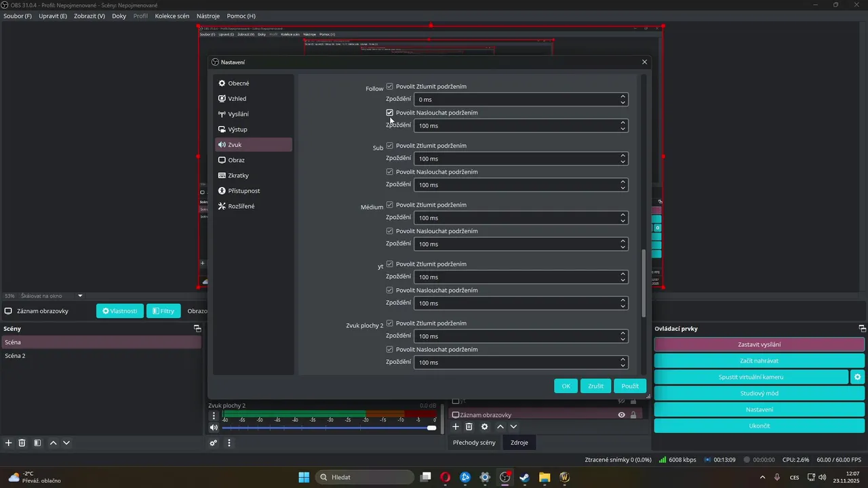Screen dimensions: 868x488
Task: Open the Soubor menu
Action: (x=18, y=16)
